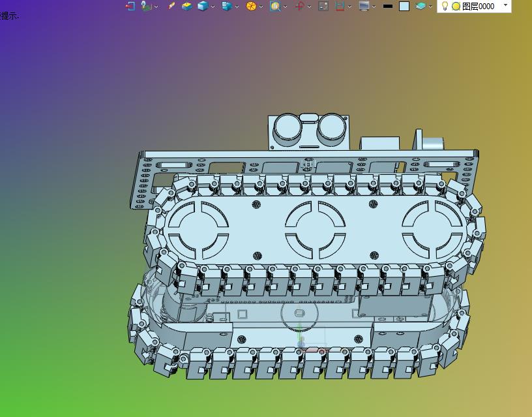Click the light blue color swatch
Screen dimensions: 532x417
coord(404,6)
